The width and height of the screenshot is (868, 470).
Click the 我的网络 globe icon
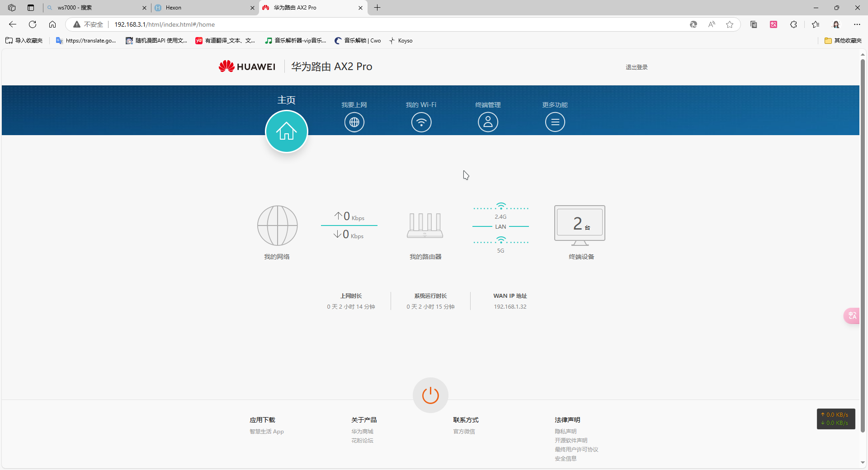point(277,226)
